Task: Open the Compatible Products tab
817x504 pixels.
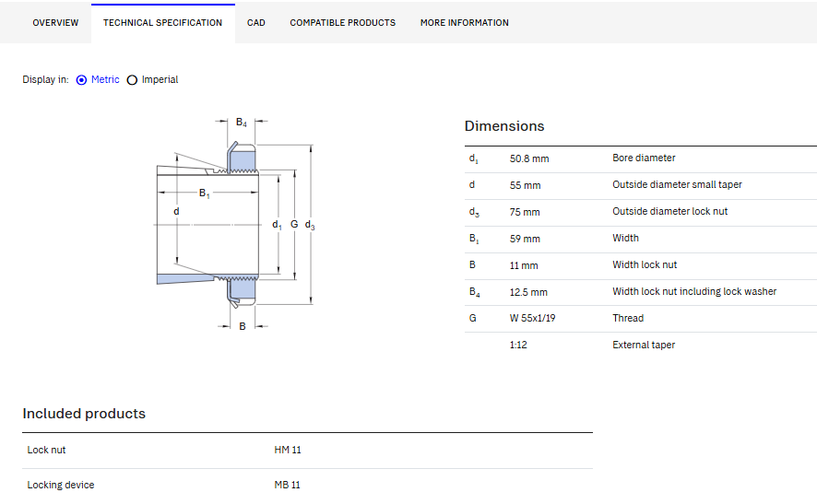Action: [342, 23]
